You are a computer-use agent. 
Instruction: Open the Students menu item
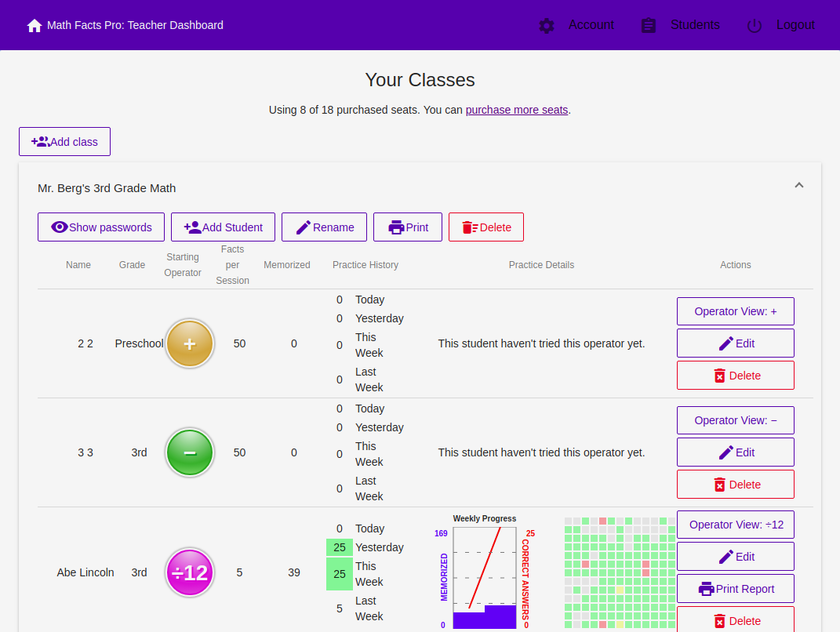695,25
